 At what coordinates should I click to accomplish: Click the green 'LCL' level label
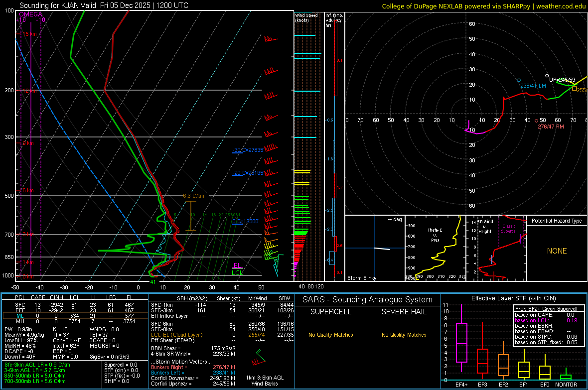tap(237, 272)
